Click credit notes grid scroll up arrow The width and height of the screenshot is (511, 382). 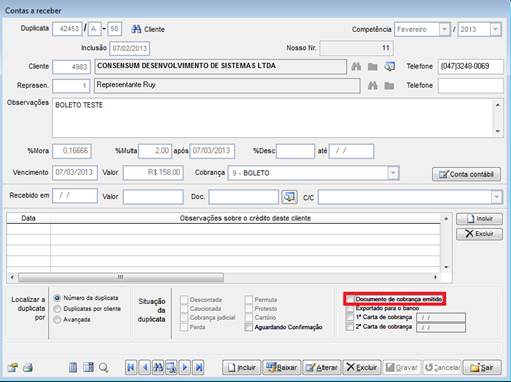(446, 219)
